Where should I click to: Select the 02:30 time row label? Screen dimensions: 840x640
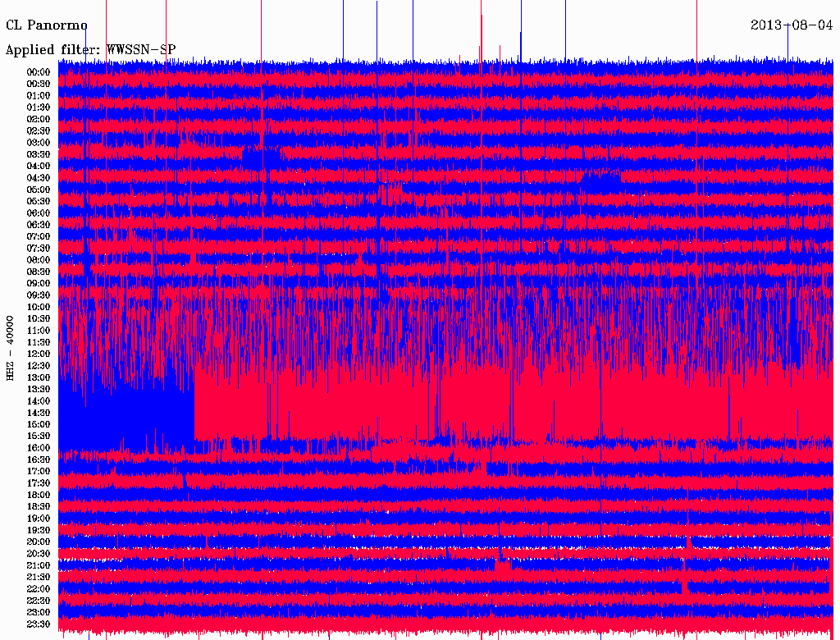(x=39, y=130)
